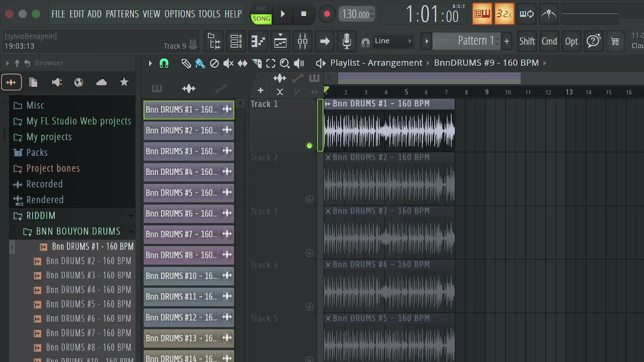Click the Record button
This screenshot has height=362, width=644.
point(327,14)
